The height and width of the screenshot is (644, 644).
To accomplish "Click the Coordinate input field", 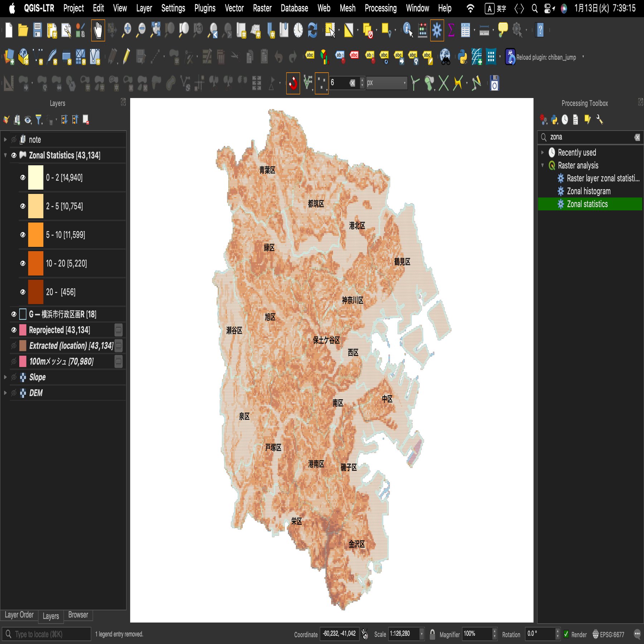I will (339, 634).
